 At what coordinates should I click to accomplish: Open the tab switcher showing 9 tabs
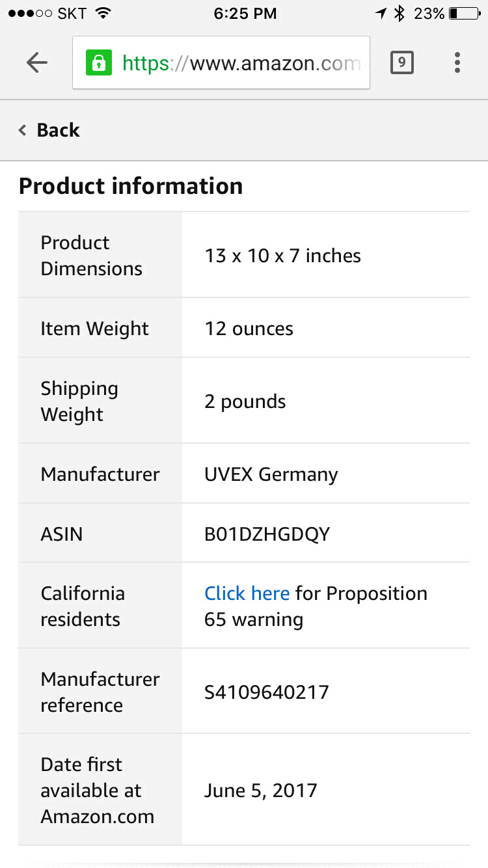pyautogui.click(x=401, y=62)
